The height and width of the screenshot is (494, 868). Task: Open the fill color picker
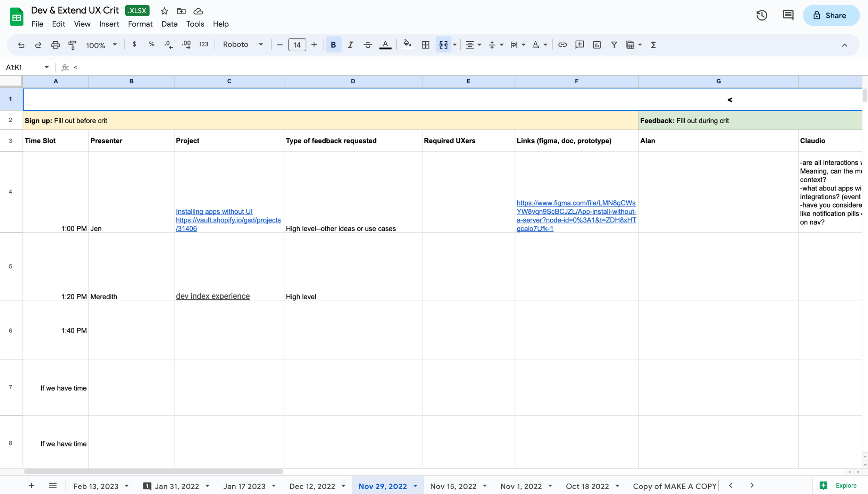(407, 45)
